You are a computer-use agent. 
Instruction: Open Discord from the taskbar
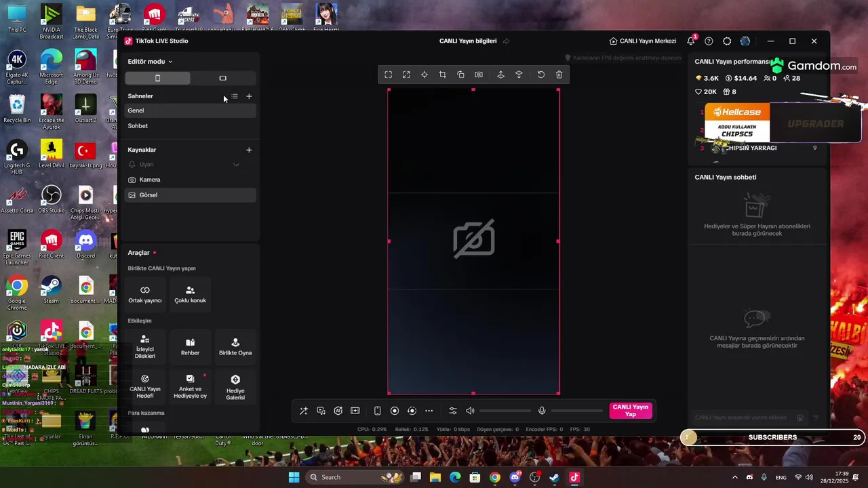tap(515, 477)
